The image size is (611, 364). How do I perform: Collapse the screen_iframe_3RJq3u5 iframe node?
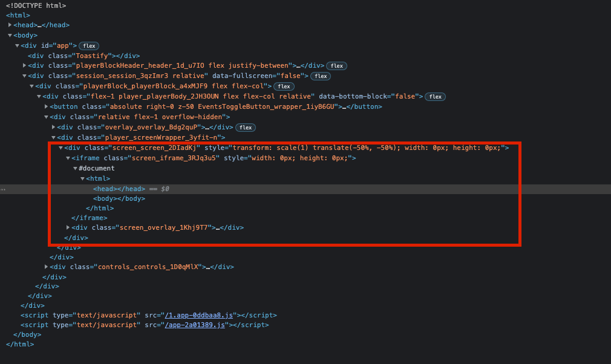tap(67, 157)
